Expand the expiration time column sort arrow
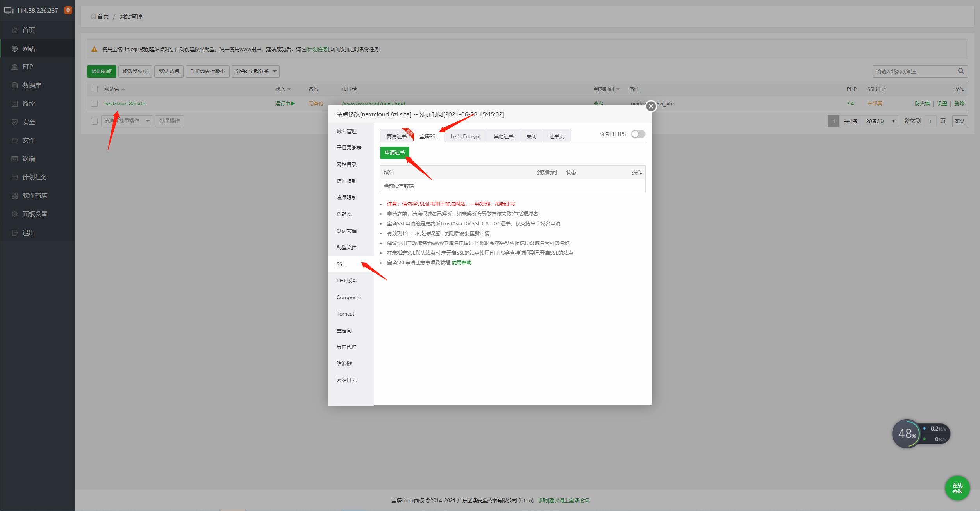This screenshot has width=980, height=511. coord(618,89)
